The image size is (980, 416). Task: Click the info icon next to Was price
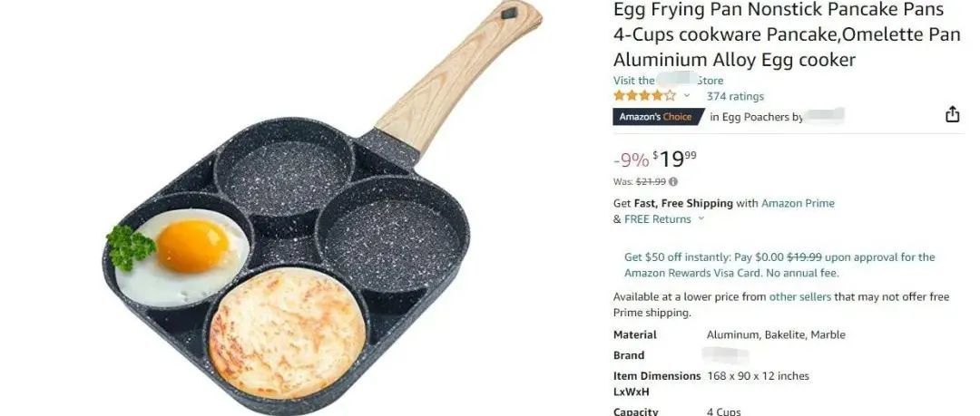pos(672,182)
